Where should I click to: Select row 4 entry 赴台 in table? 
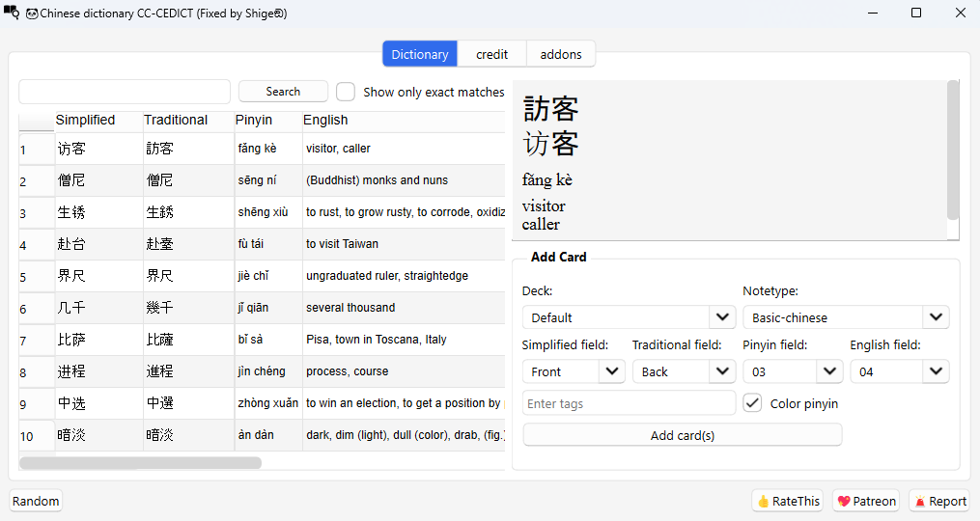pyautogui.click(x=71, y=244)
